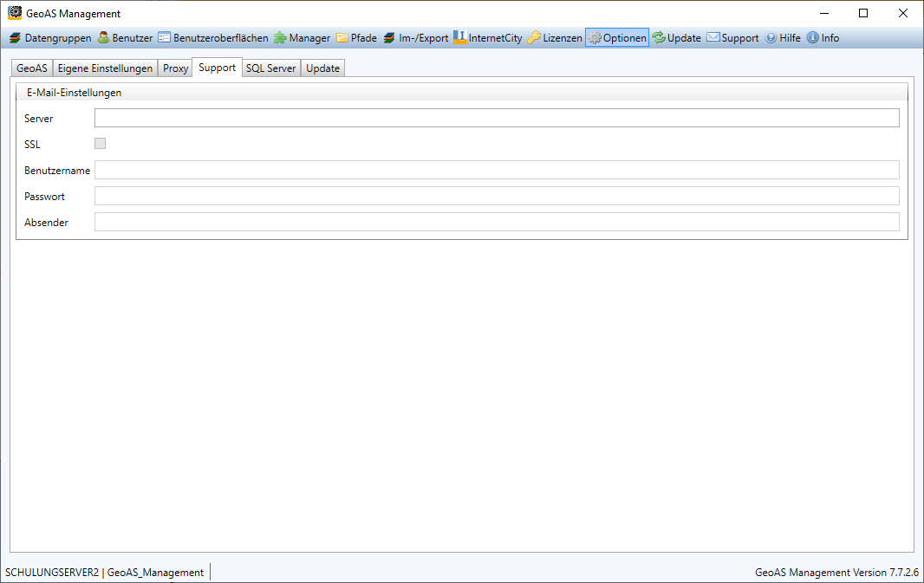This screenshot has width=924, height=583.
Task: Open Lizenzen with the key icon
Action: tap(534, 38)
